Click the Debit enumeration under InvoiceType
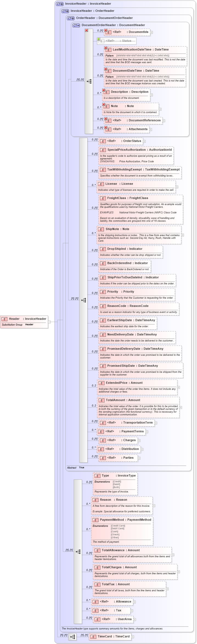This screenshot has width=197, height=644. point(117,484)
